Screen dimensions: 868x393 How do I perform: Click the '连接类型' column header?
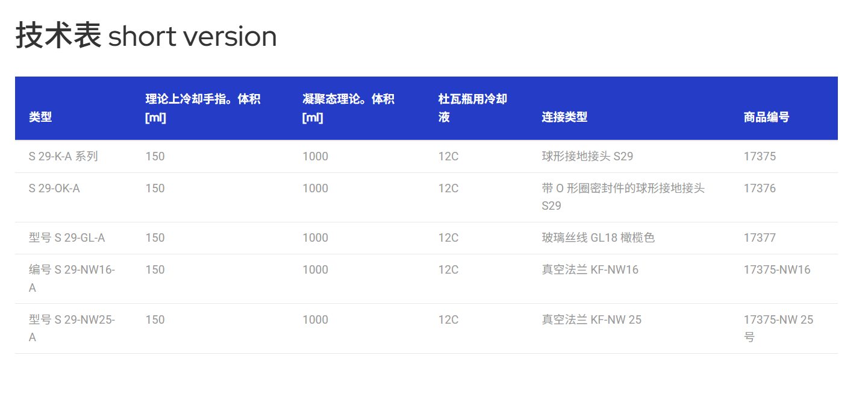(x=564, y=117)
